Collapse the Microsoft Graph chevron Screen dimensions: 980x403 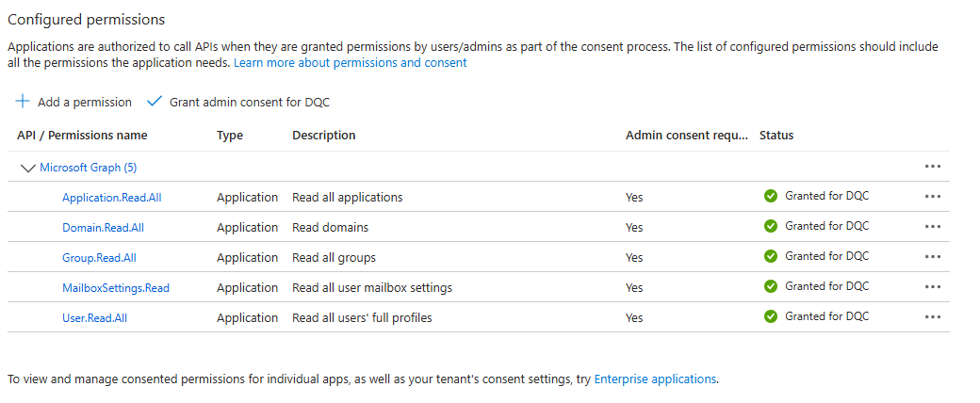pyautogui.click(x=28, y=168)
